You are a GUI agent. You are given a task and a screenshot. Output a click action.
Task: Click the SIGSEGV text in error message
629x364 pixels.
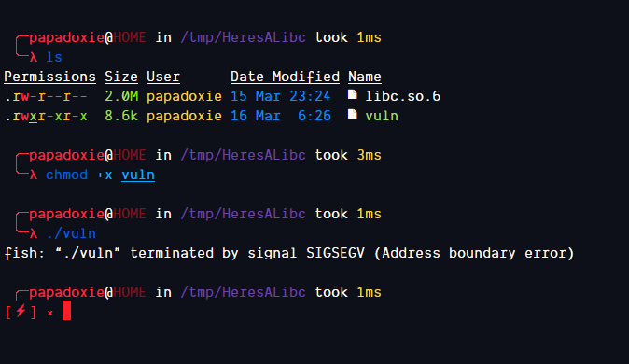pos(335,253)
